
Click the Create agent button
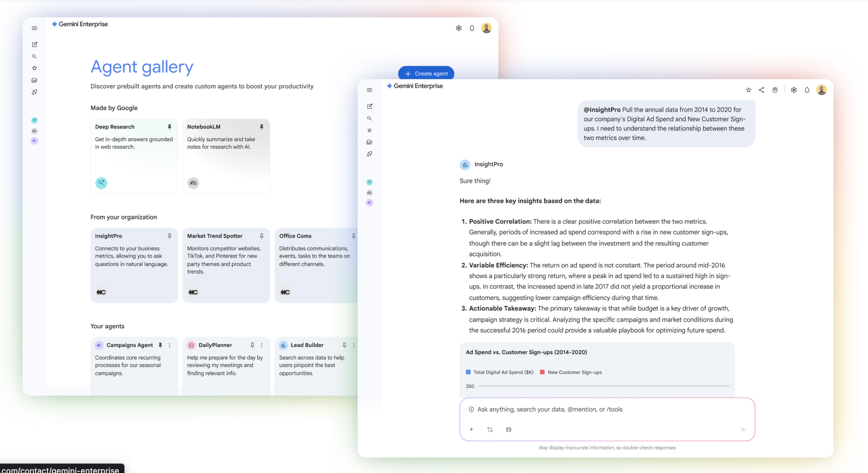point(426,73)
